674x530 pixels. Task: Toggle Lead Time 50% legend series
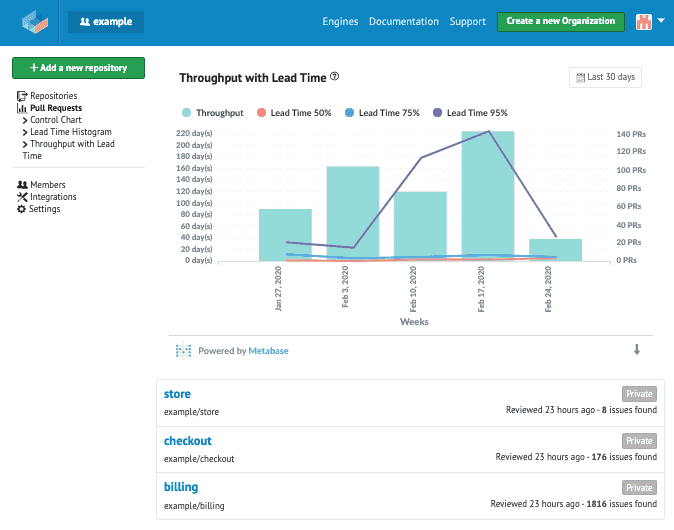pos(300,113)
